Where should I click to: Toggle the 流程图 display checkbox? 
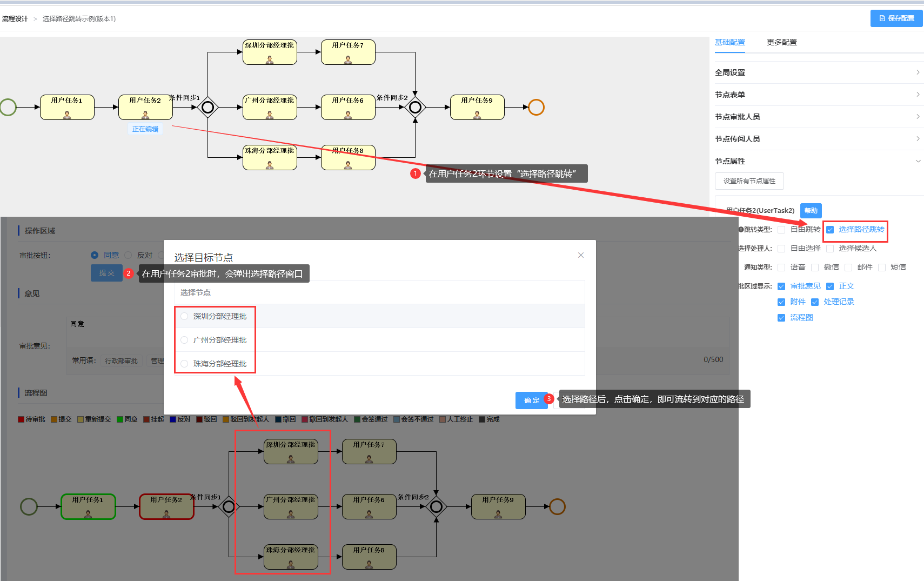[781, 318]
